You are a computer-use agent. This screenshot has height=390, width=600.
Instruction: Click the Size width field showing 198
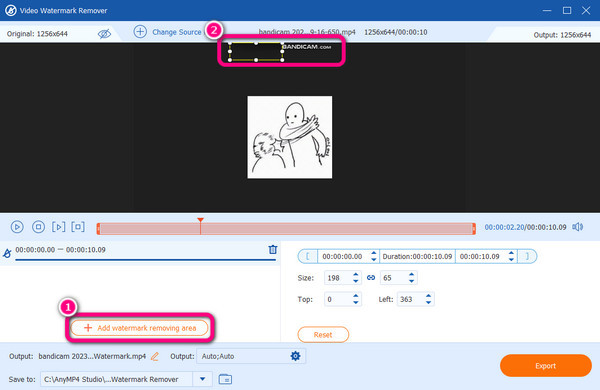pos(338,278)
